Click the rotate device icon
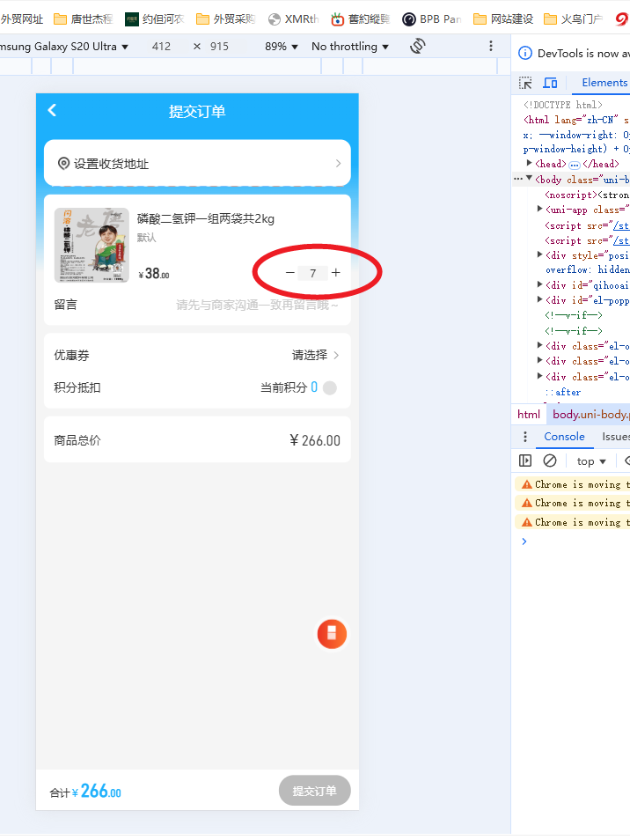630x840 pixels. click(x=418, y=46)
